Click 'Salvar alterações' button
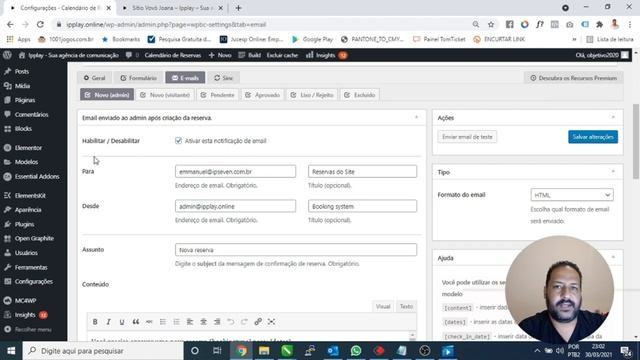Image resolution: width=640 pixels, height=360 pixels. click(x=593, y=137)
